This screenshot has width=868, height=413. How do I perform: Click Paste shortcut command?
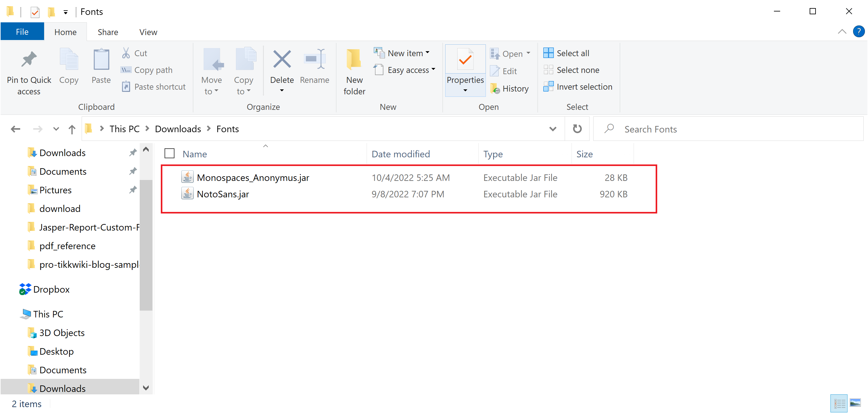pyautogui.click(x=154, y=87)
